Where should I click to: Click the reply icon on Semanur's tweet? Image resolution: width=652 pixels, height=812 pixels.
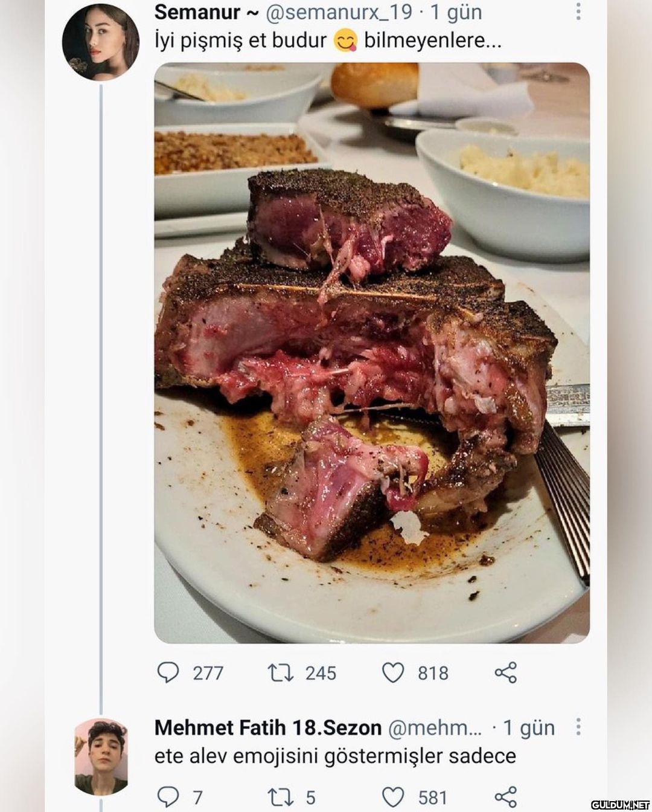click(x=168, y=672)
